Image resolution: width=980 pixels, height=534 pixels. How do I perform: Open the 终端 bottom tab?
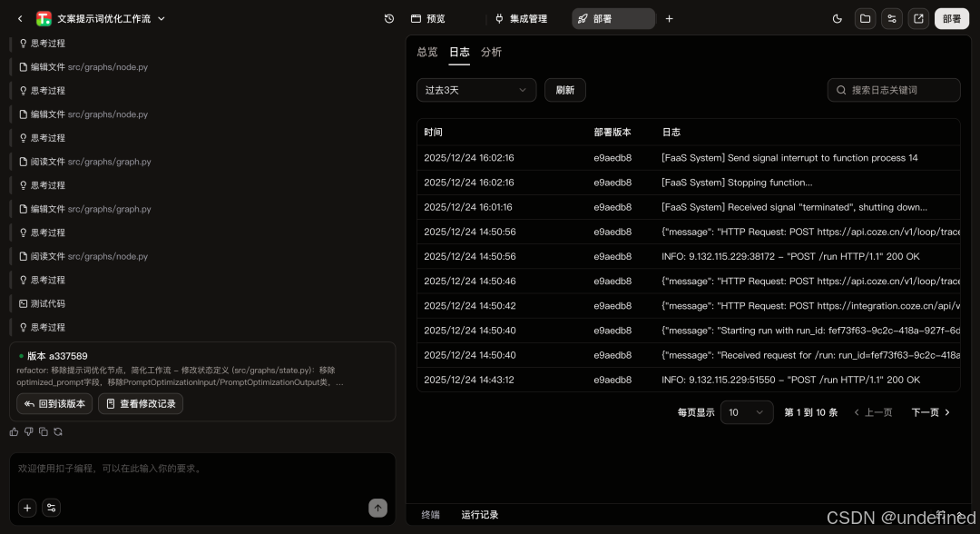point(431,515)
